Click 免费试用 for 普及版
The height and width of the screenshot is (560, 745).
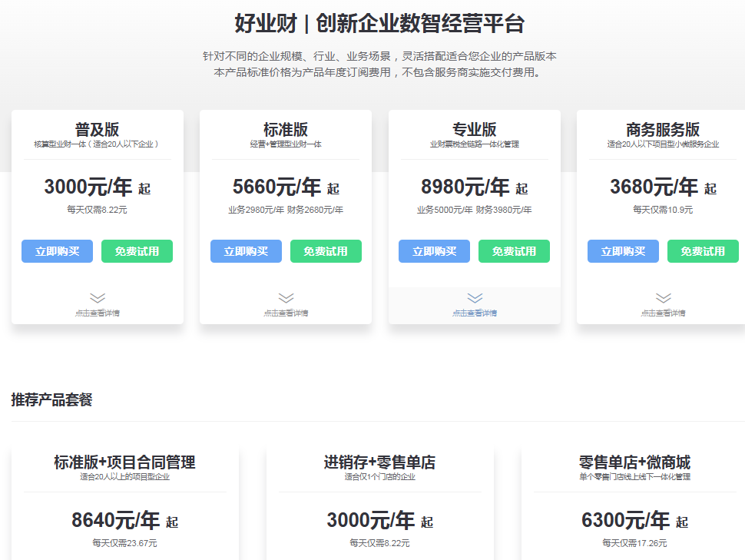137,251
